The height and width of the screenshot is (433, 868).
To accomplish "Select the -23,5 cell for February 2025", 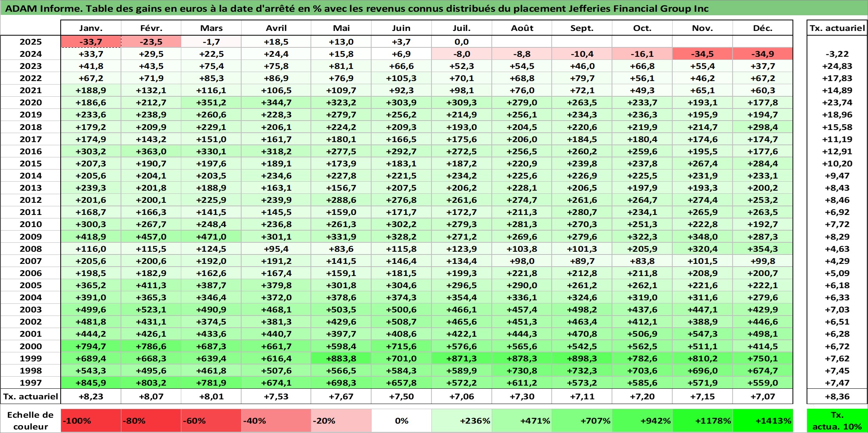I will click(x=151, y=42).
